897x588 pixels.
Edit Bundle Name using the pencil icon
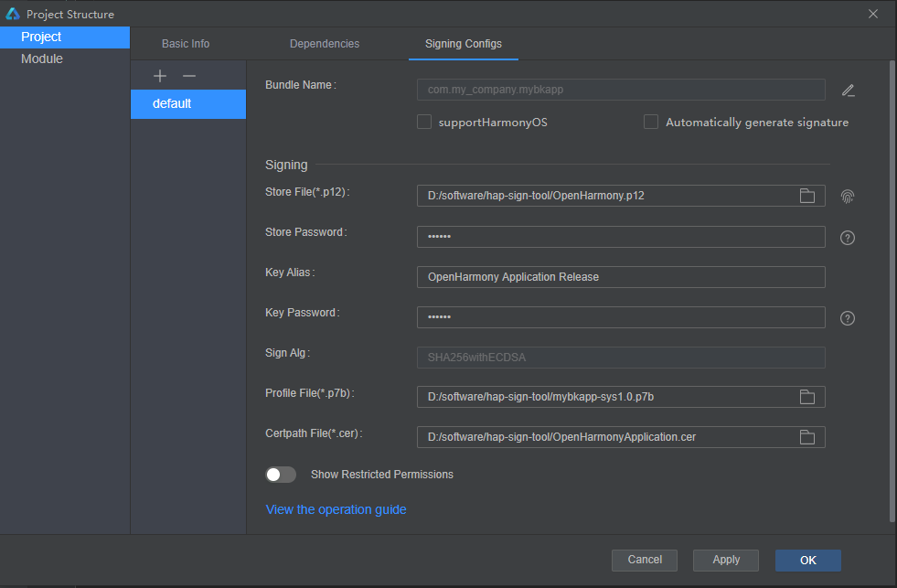[848, 91]
